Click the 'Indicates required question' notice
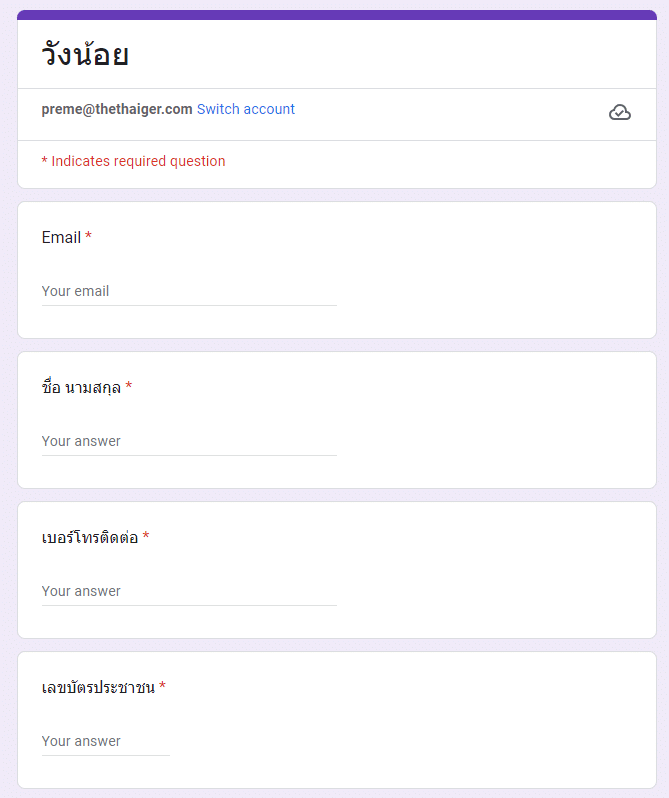The height and width of the screenshot is (798, 669). point(133,161)
